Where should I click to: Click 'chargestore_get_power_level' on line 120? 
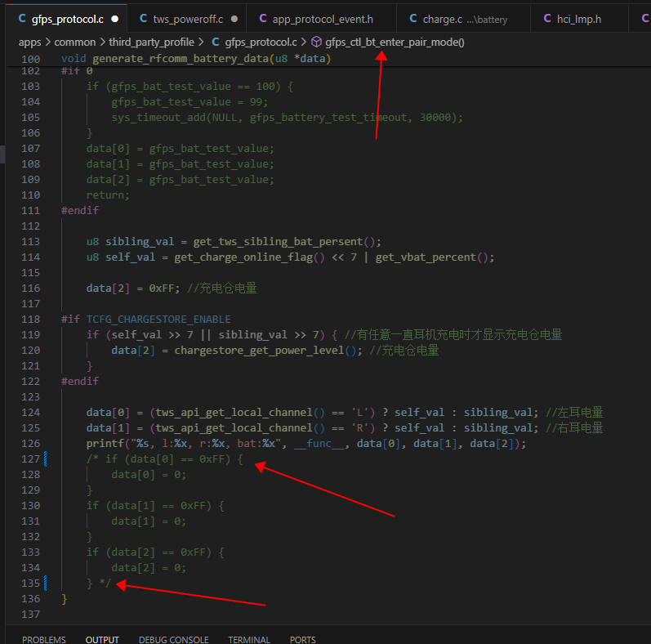pyautogui.click(x=259, y=351)
